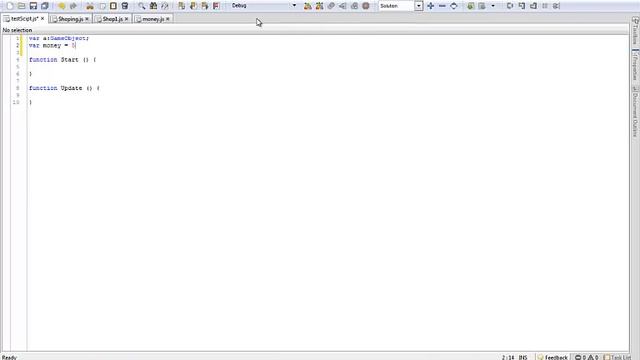
Task: Click the red flag bookmark icon
Action: click(216, 6)
